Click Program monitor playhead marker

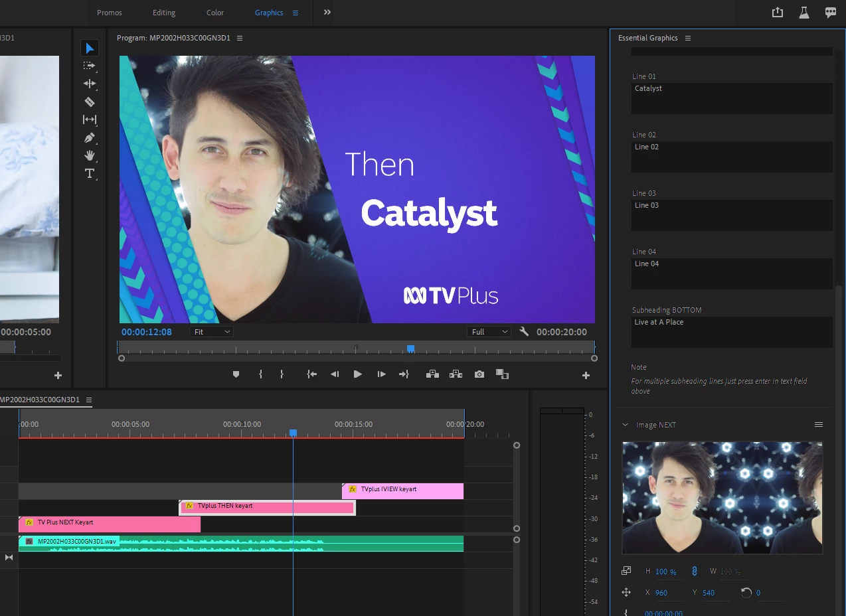tap(410, 348)
